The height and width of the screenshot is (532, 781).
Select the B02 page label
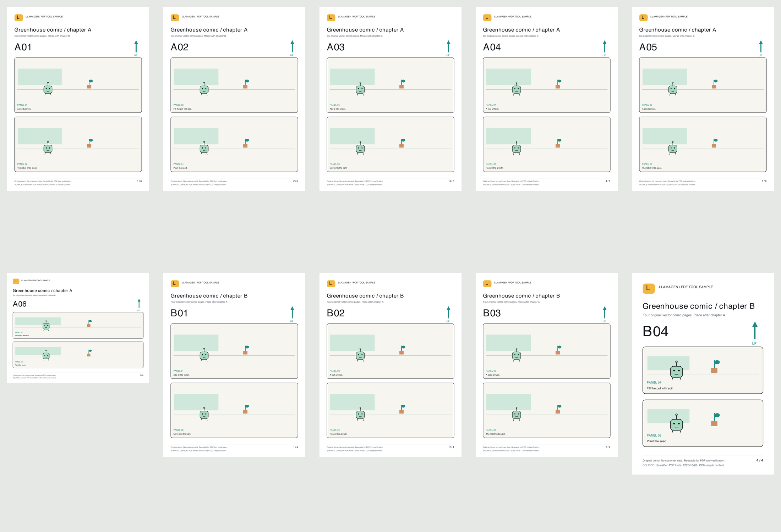[x=336, y=313]
